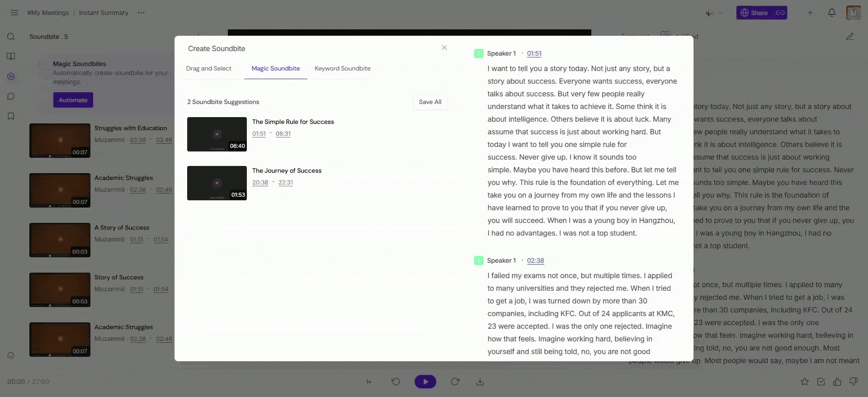Image resolution: width=868 pixels, height=397 pixels.
Task: Click the Save All button
Action: tap(430, 102)
